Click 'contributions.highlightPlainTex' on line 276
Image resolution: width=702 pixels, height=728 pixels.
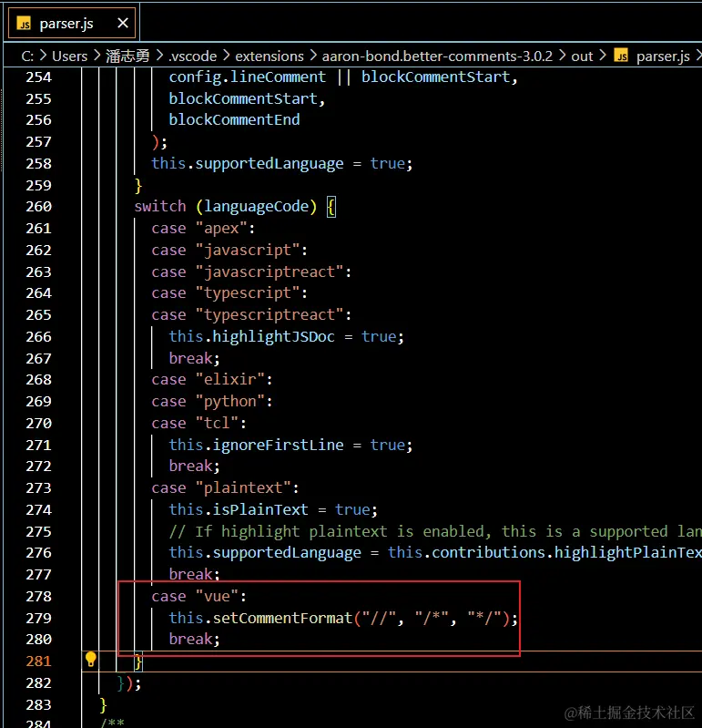pos(566,552)
